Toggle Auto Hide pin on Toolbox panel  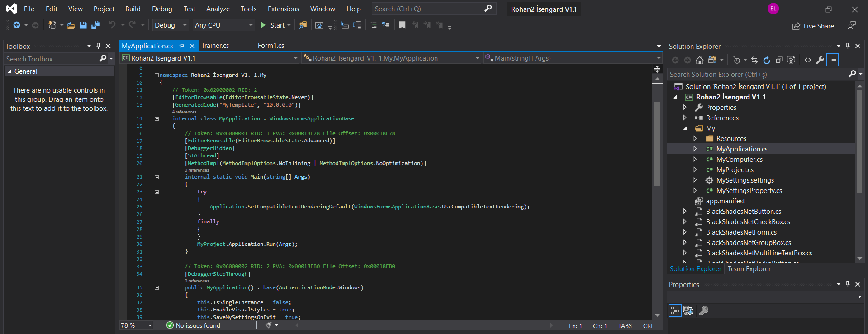(x=98, y=46)
